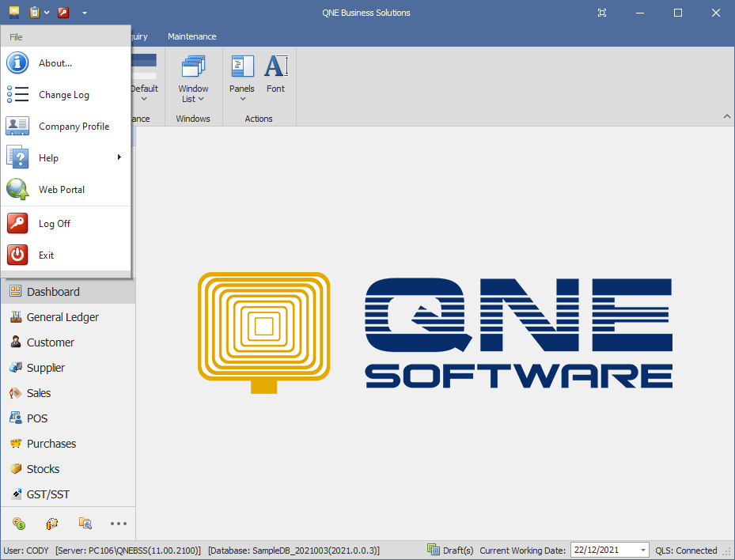Click the File menu header
Screen dimensions: 735x560
(x=16, y=37)
